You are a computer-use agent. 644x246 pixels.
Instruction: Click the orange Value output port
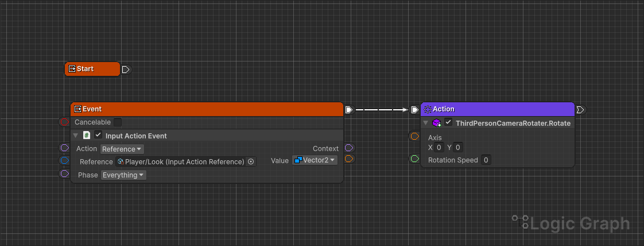[349, 159]
